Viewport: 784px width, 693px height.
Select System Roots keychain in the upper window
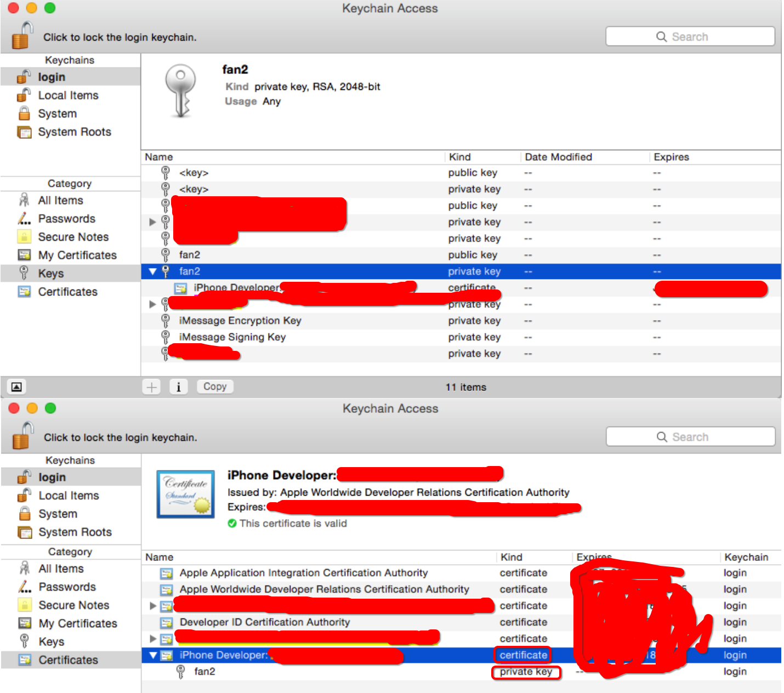(x=71, y=132)
